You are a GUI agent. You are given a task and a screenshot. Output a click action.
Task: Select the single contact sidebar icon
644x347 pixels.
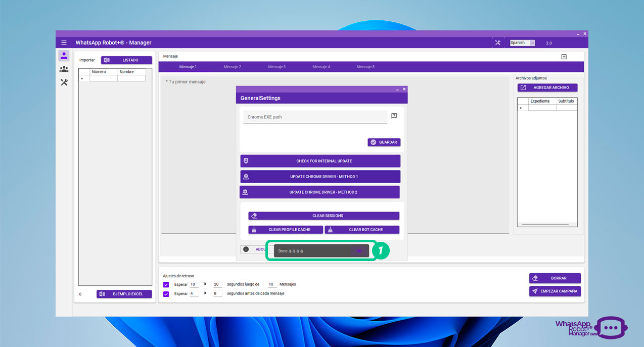[64, 56]
